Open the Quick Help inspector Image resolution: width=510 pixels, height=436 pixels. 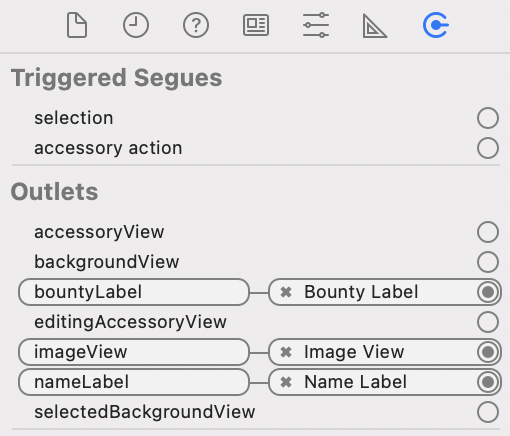[196, 25]
